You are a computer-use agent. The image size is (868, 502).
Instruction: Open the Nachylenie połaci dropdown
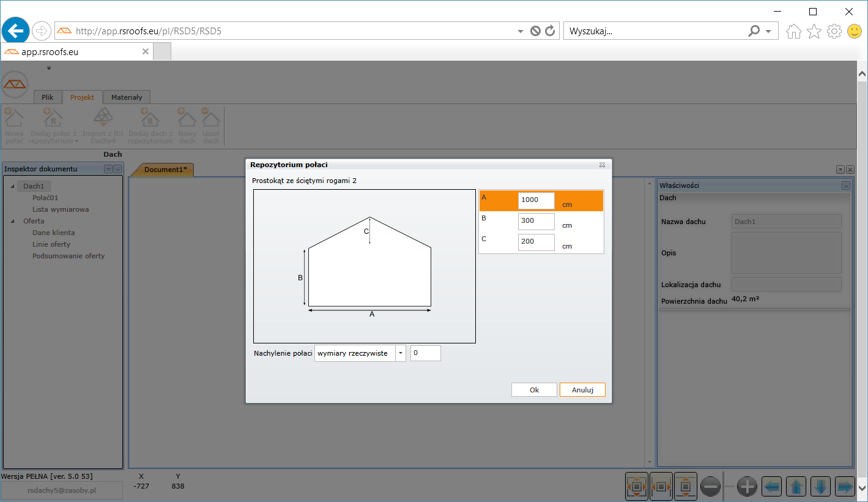pyautogui.click(x=401, y=353)
